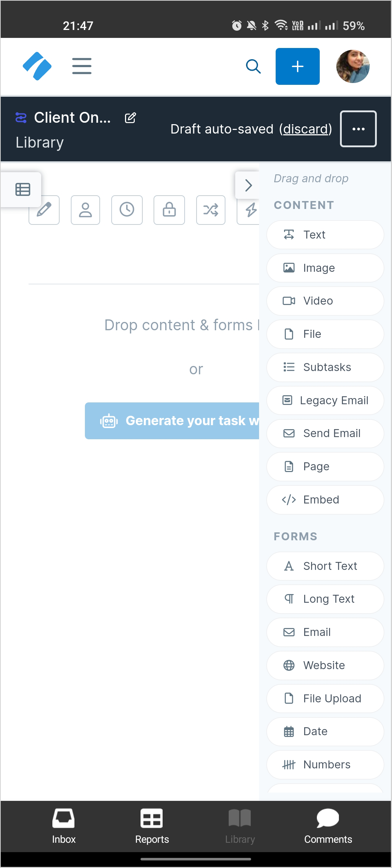This screenshot has height=868, width=392.
Task: Switch to the Reports tab
Action: coord(152,826)
